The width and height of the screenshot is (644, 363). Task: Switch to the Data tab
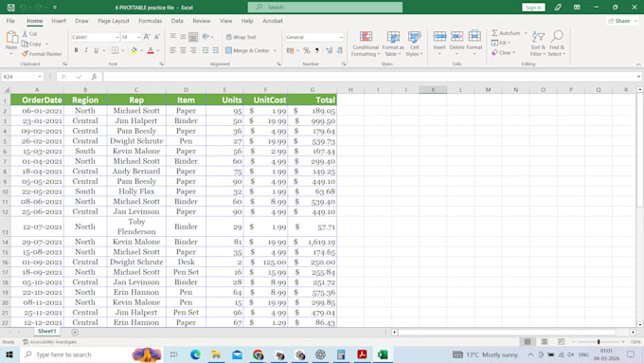(177, 21)
